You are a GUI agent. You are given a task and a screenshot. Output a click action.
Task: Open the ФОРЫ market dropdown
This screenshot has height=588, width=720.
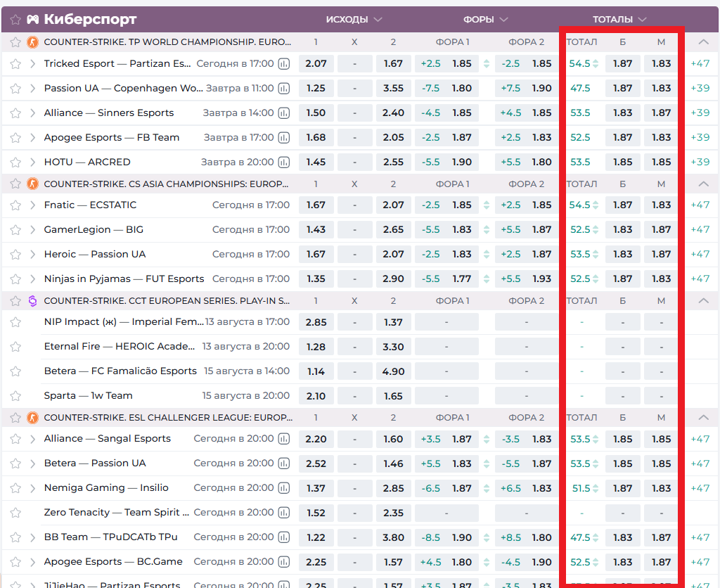pos(485,19)
